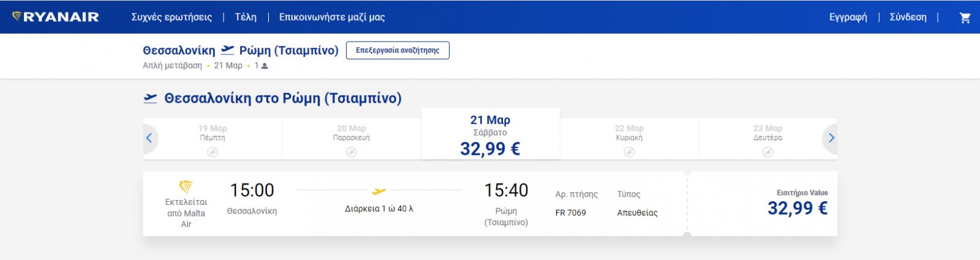Open the shopping cart icon
The image size is (980, 260).
[965, 18]
